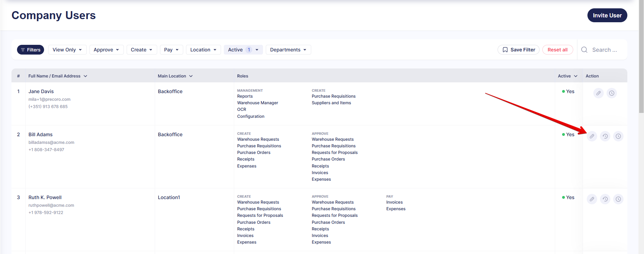This screenshot has width=644, height=254.
Task: Open the Active filter dropdown
Action: point(243,50)
